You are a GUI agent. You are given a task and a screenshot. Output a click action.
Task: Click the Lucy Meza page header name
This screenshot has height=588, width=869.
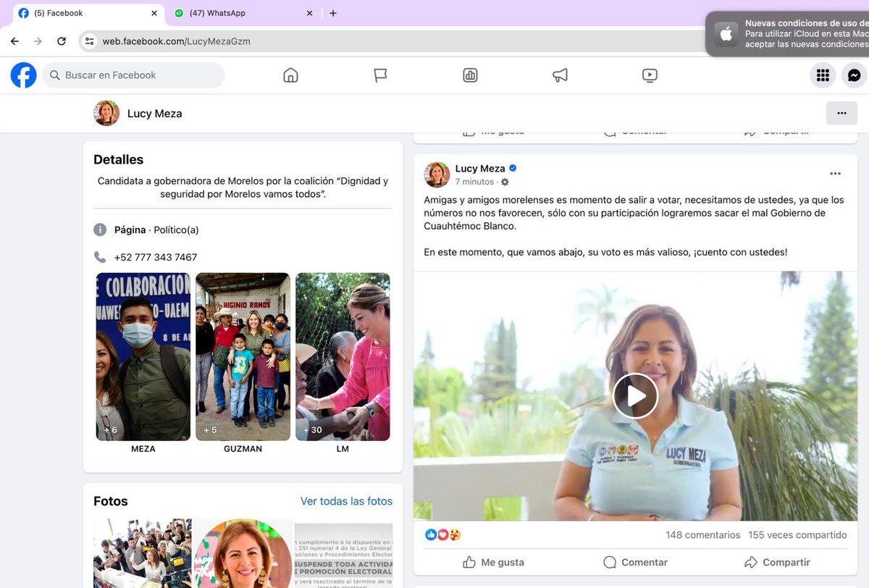(154, 113)
